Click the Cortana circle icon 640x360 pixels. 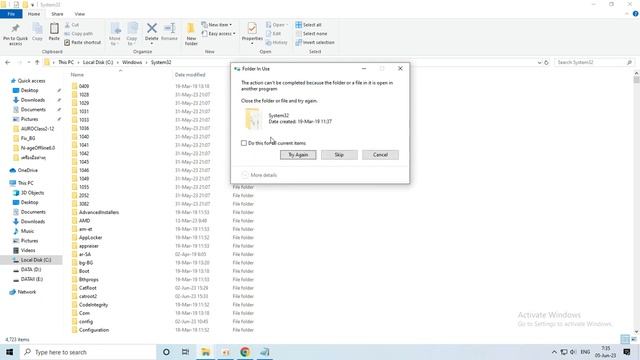click(x=166, y=352)
